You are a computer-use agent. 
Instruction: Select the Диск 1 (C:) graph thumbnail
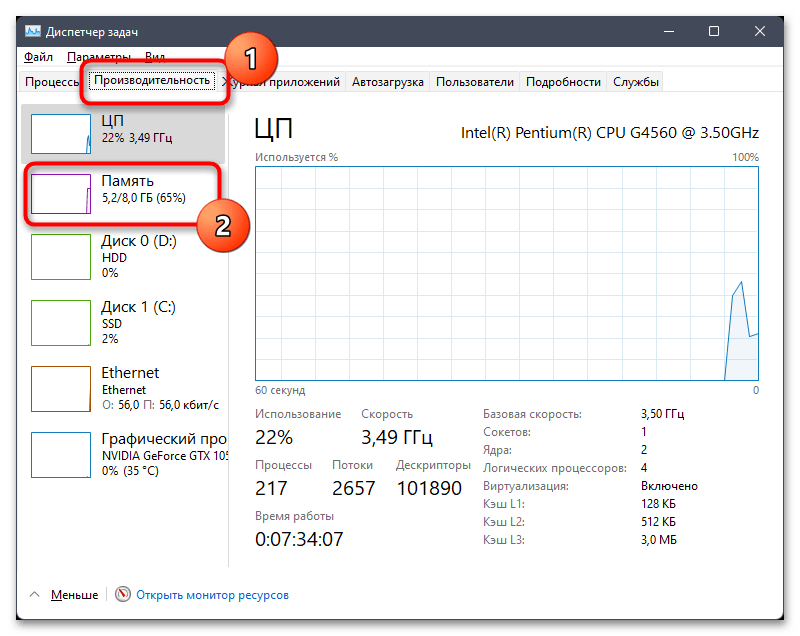(x=61, y=323)
